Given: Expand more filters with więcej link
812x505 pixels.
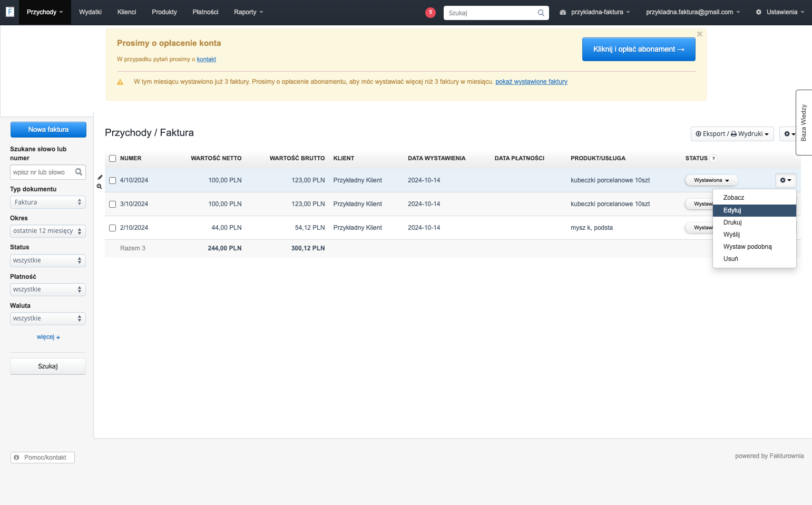Looking at the screenshot, I should click(48, 337).
